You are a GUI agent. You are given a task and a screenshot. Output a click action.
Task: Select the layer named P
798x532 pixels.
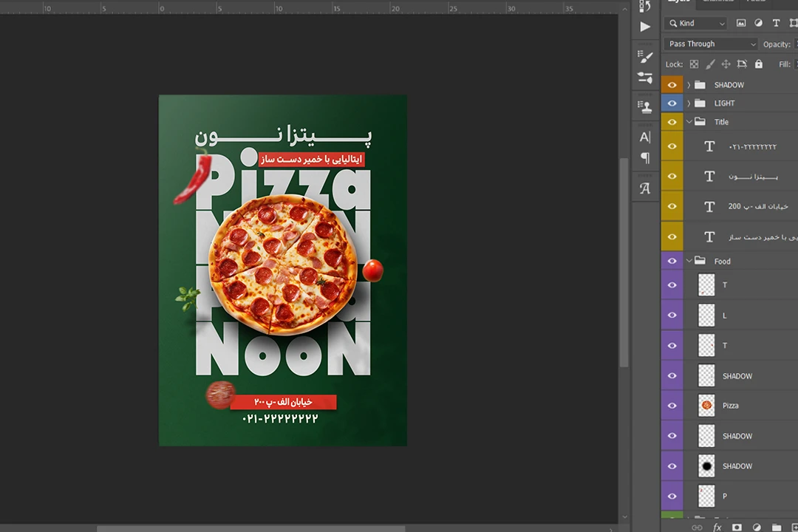(x=725, y=496)
